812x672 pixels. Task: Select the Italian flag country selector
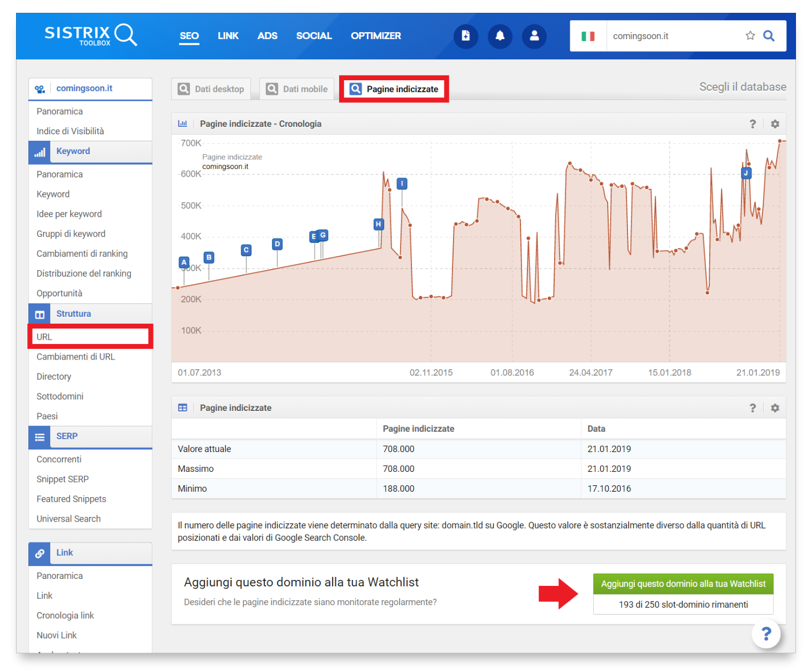[588, 36]
